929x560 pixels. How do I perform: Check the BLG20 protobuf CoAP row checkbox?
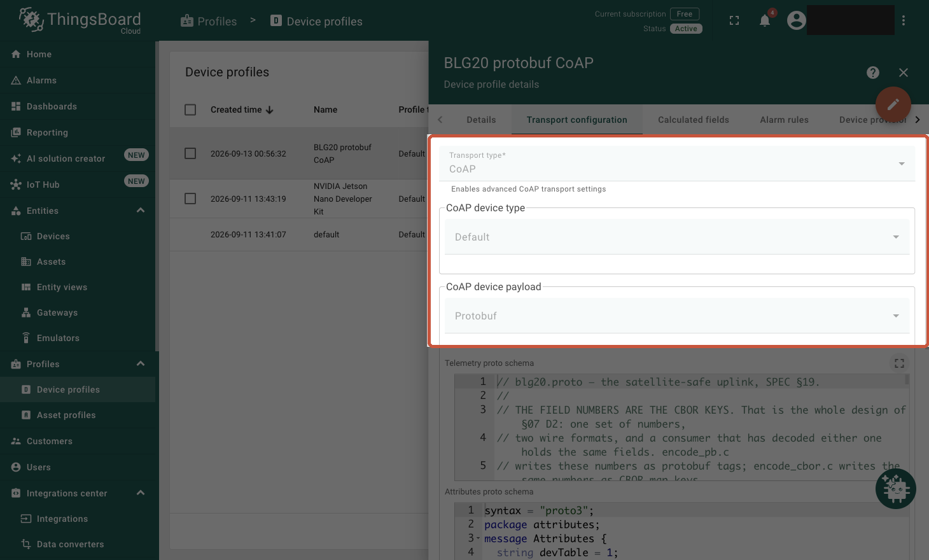pos(190,153)
